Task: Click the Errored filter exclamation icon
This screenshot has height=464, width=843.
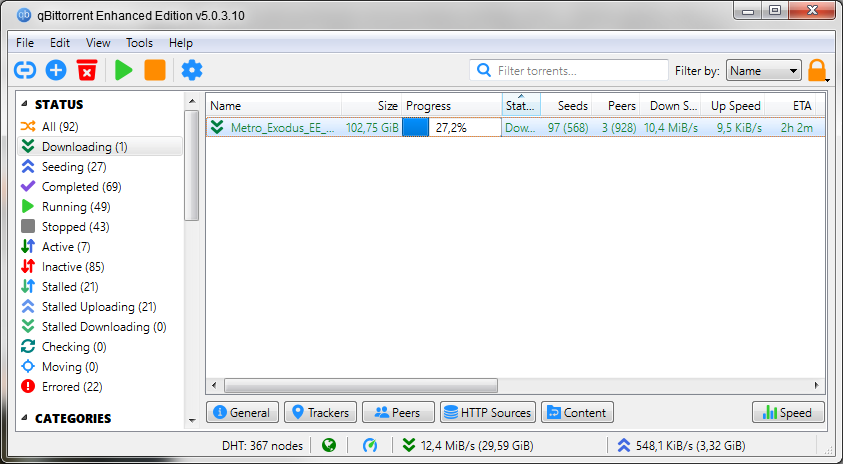Action: (x=28, y=386)
